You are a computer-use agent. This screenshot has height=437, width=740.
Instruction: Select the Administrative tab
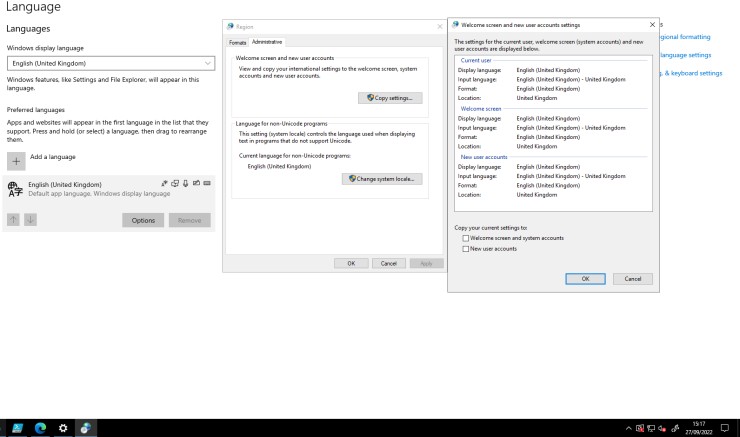click(x=266, y=42)
